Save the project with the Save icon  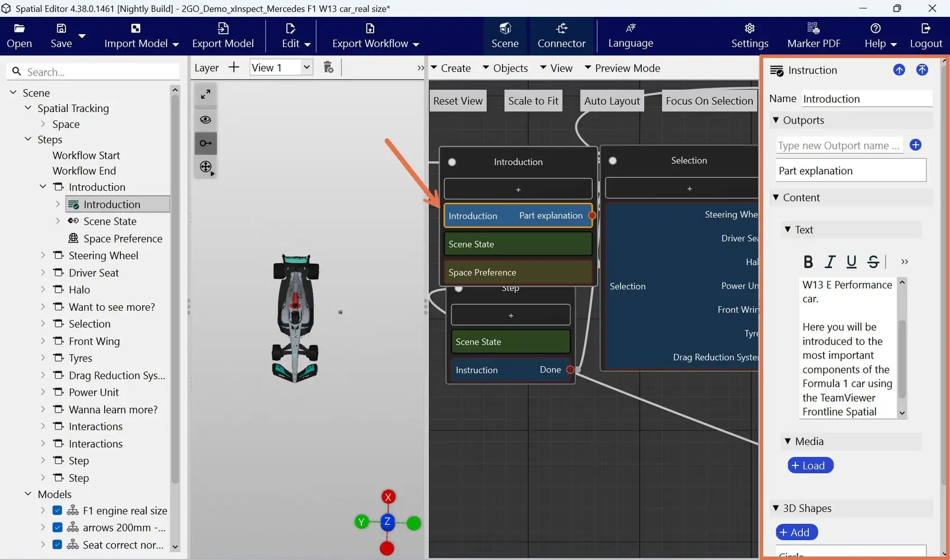click(x=61, y=29)
